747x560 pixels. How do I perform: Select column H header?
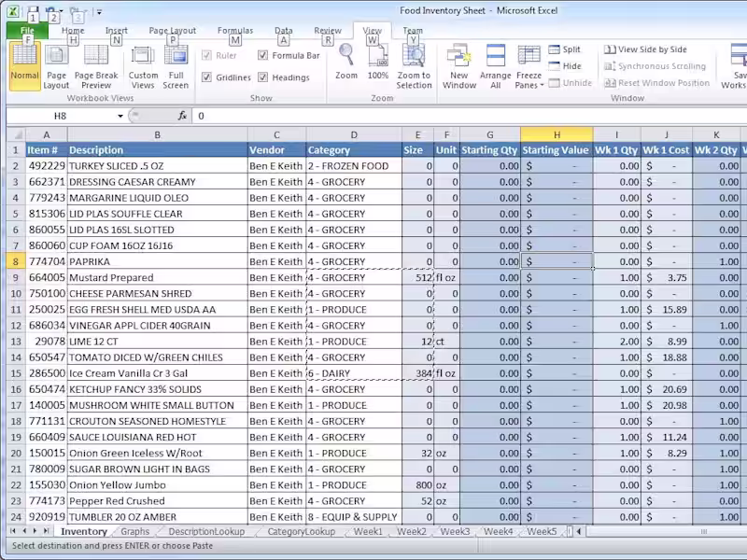pyautogui.click(x=557, y=134)
